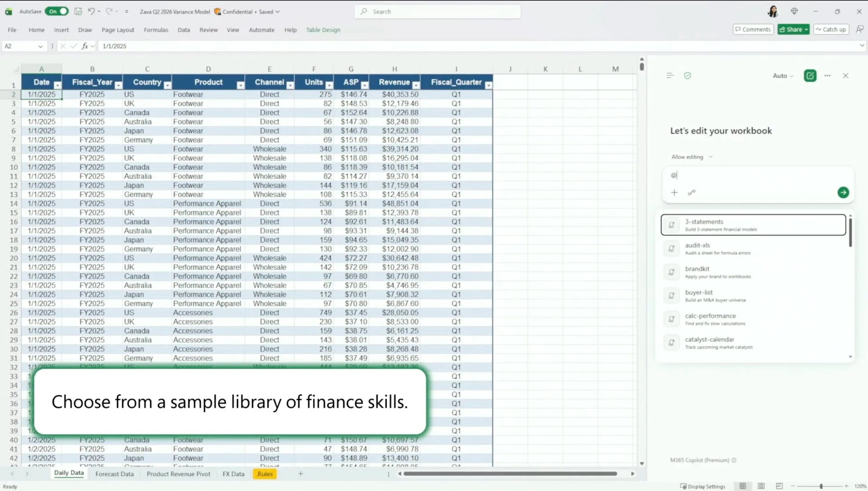Click the connector tools icon in prompt box
The width and height of the screenshot is (868, 491).
tap(692, 193)
